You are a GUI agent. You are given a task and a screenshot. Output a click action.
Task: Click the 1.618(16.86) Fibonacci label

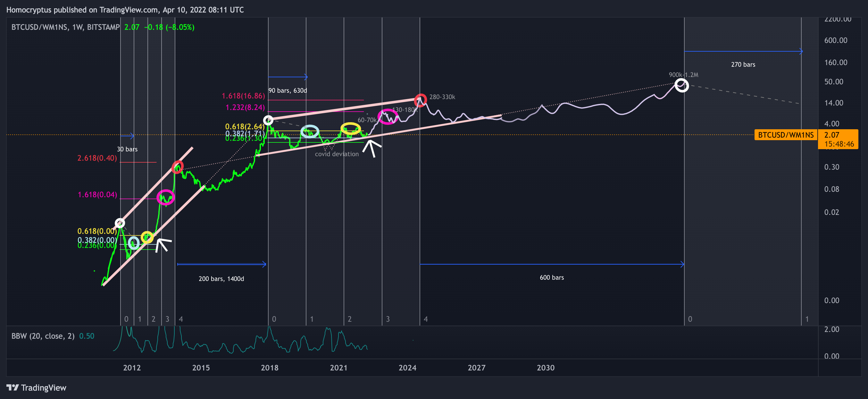click(x=243, y=96)
